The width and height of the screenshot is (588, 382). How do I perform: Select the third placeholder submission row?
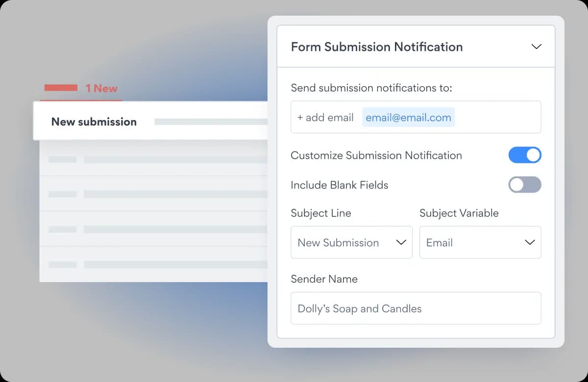154,229
